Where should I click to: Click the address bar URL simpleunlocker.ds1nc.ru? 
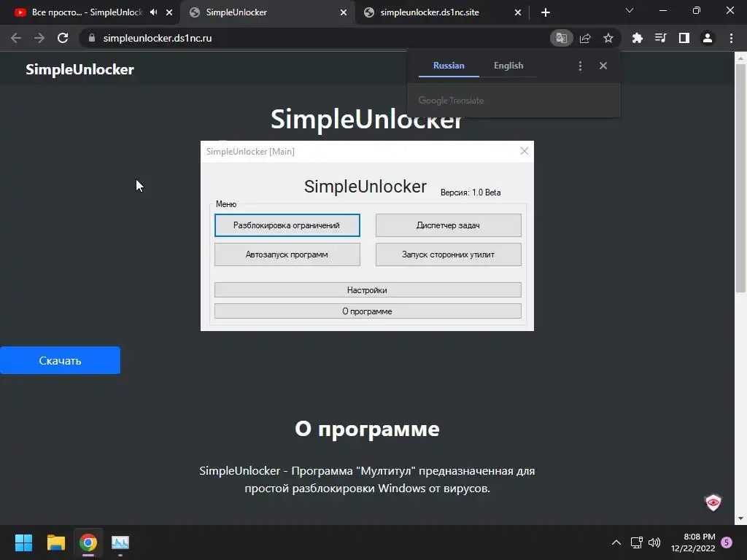158,38
